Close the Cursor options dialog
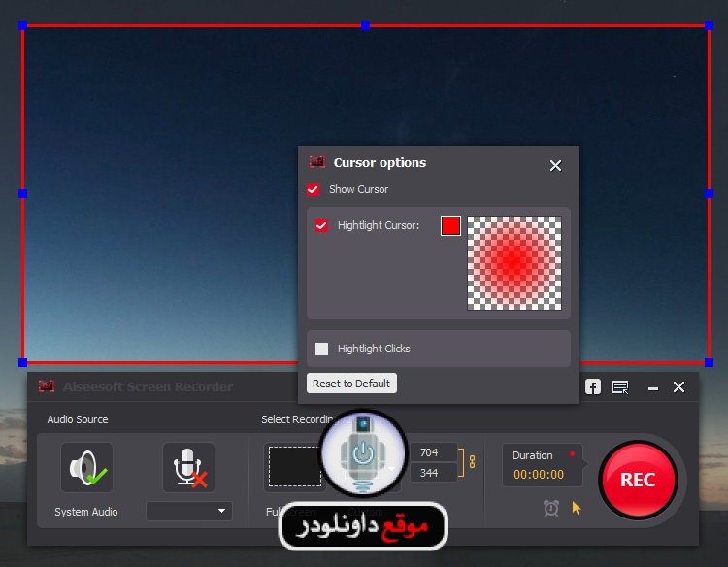This screenshot has width=728, height=567. point(555,166)
